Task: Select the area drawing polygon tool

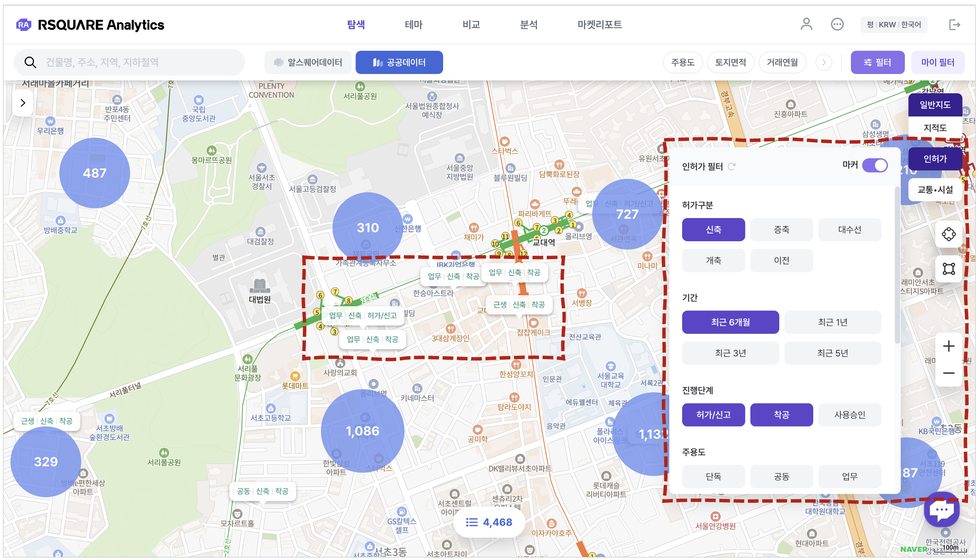Action: click(x=949, y=269)
